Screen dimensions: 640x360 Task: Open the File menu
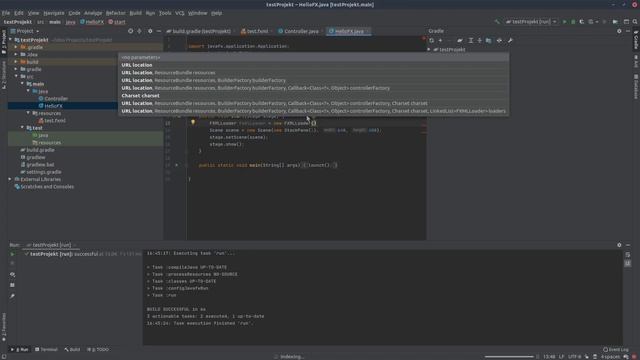pos(6,13)
